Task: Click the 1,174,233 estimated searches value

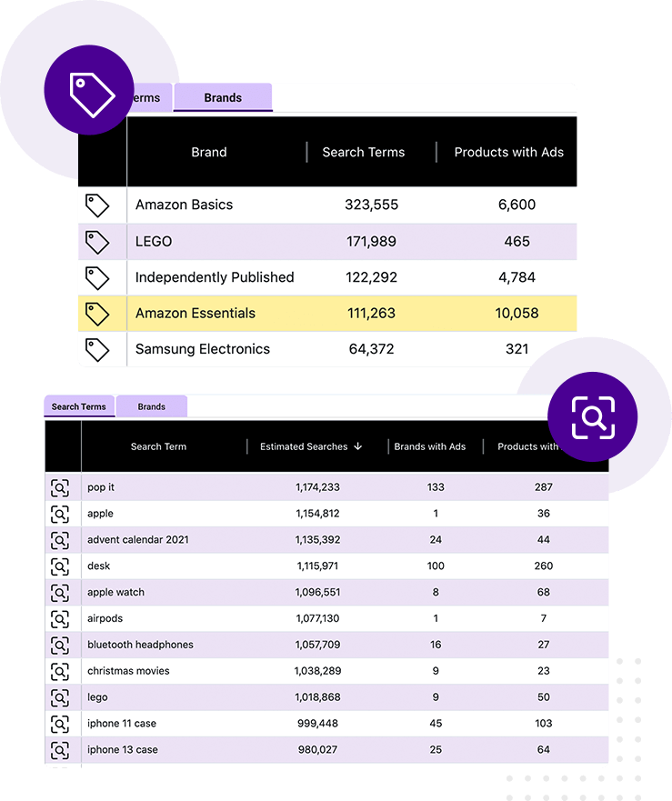Action: (x=317, y=487)
